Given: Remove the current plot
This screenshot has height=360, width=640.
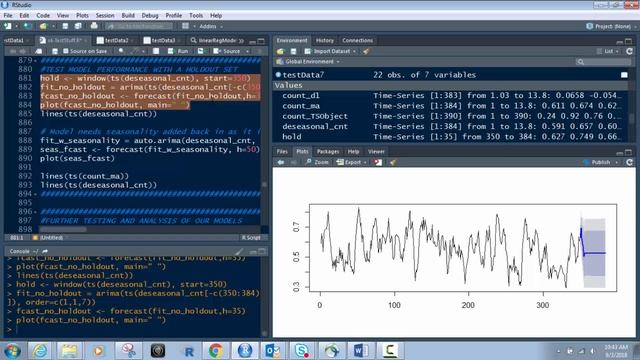Looking at the screenshot, I should [x=378, y=162].
